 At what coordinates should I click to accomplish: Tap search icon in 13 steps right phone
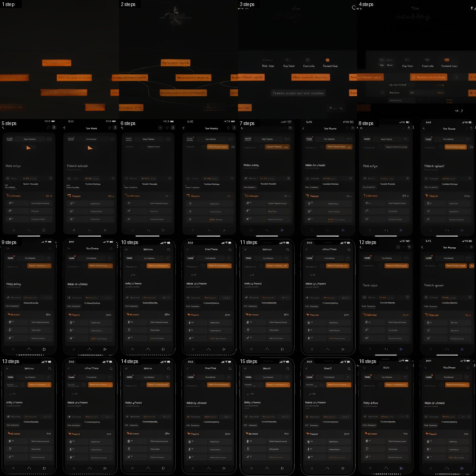tap(111, 369)
